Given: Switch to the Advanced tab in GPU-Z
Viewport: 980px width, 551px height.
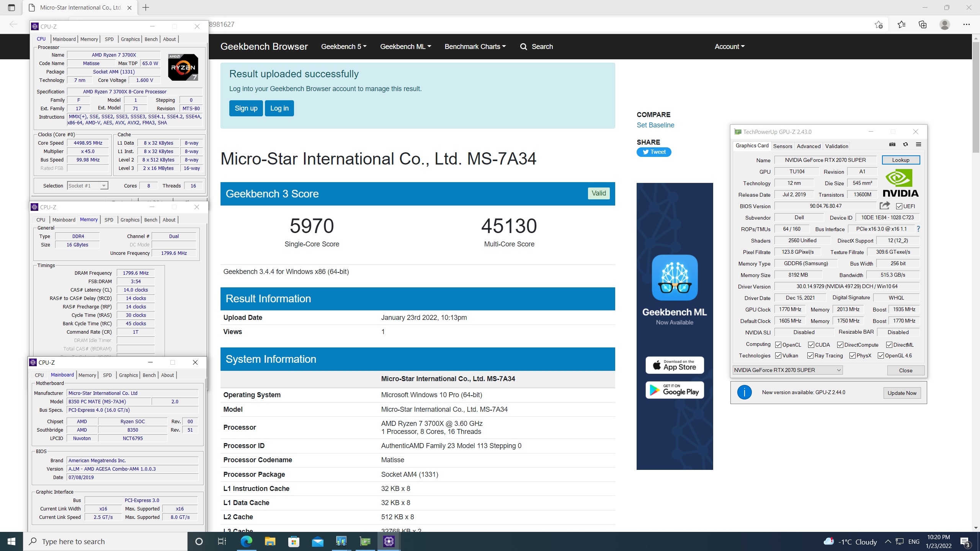Looking at the screenshot, I should pos(808,146).
